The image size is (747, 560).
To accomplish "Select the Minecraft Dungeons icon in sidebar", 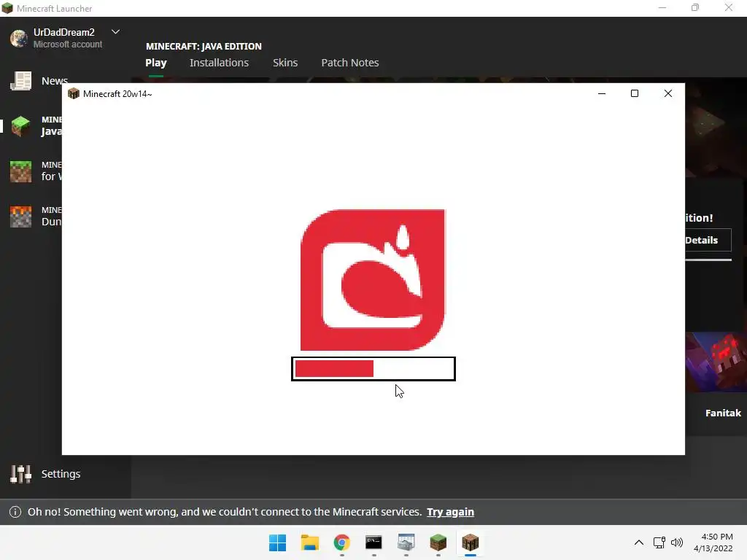I will coord(21,217).
